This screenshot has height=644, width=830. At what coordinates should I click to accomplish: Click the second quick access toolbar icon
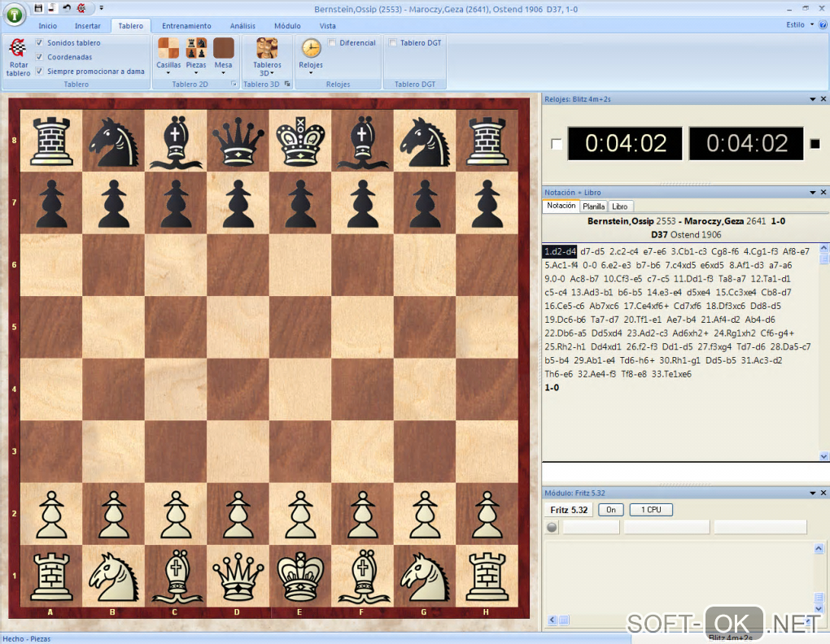[x=51, y=8]
